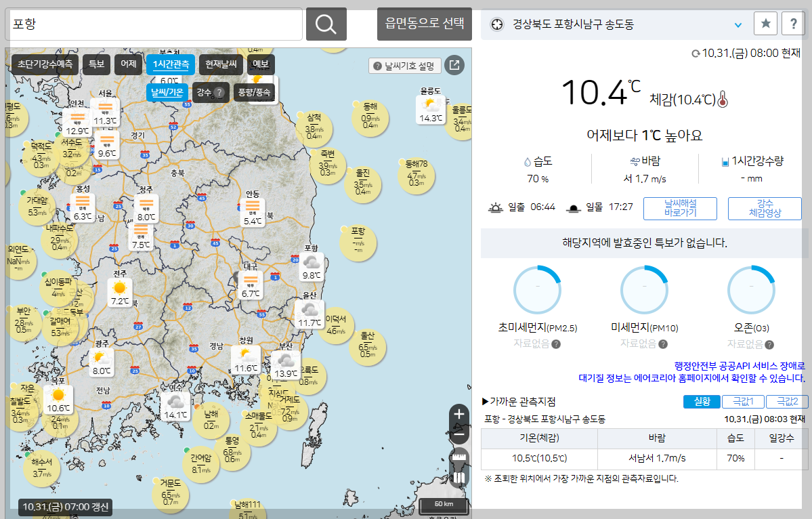
Task: Select the 울릉도 14.3℃ weather marker
Action: coord(431,109)
